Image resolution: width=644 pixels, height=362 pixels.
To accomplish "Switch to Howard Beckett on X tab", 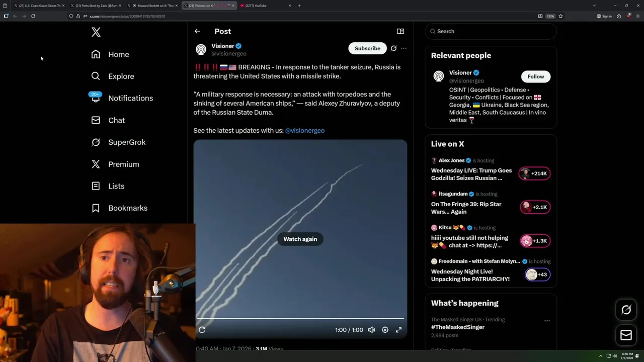I will click(x=153, y=6).
